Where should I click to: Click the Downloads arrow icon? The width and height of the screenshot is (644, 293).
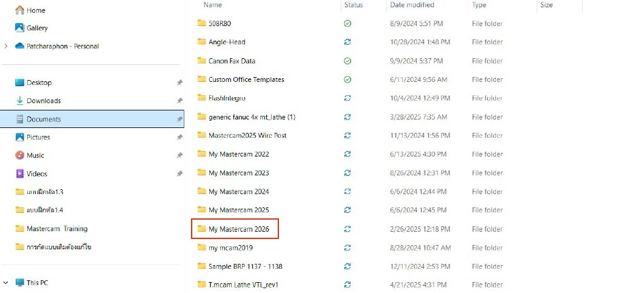tap(19, 100)
